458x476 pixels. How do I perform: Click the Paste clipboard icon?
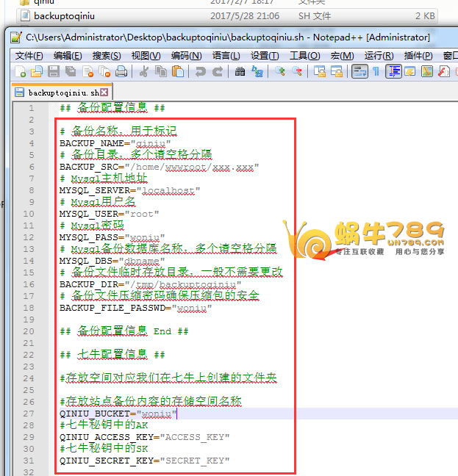(x=177, y=71)
